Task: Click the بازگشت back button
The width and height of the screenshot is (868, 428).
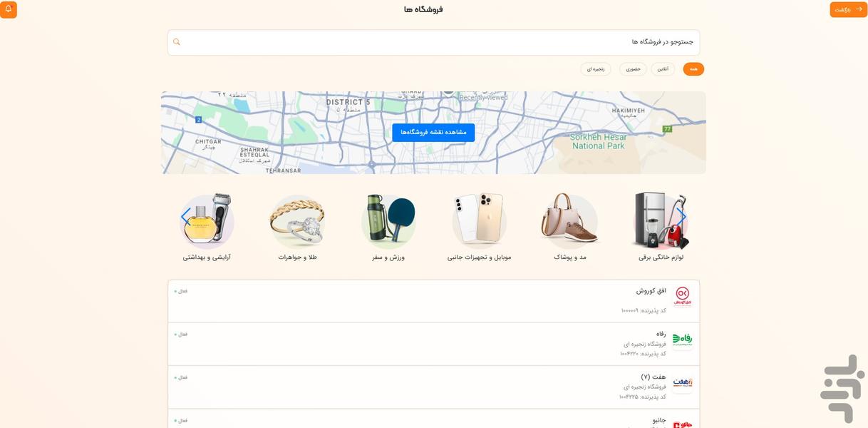Action: coord(848,9)
